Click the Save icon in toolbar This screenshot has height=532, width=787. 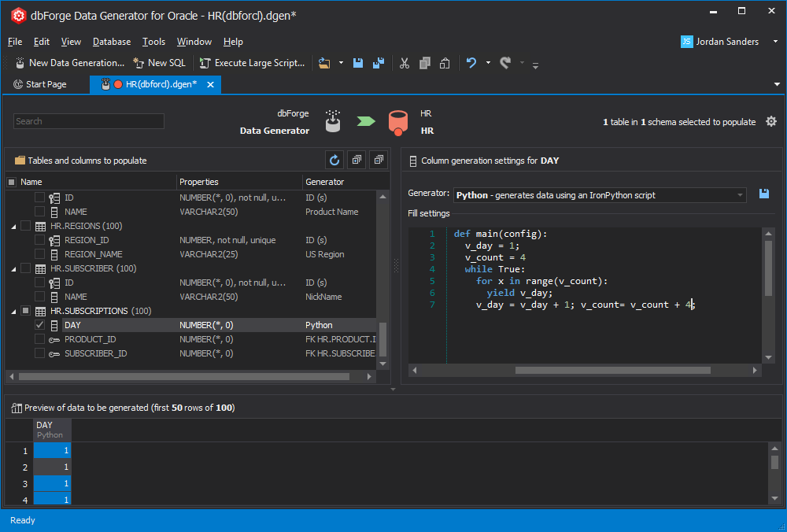pyautogui.click(x=358, y=63)
